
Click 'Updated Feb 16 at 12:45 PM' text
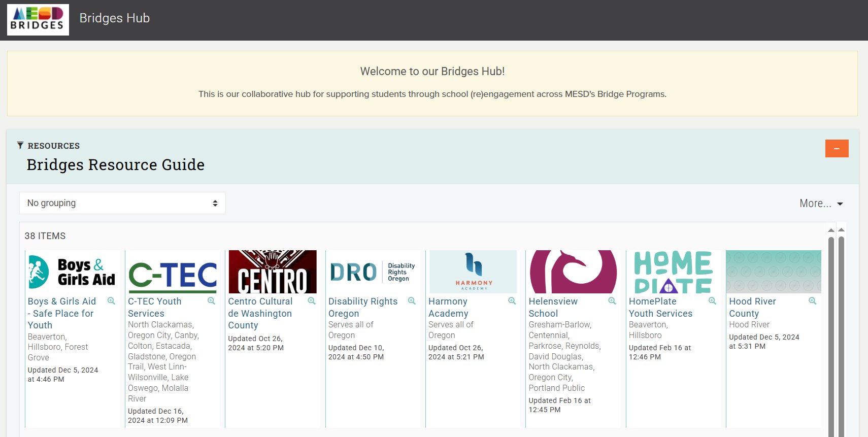560,405
